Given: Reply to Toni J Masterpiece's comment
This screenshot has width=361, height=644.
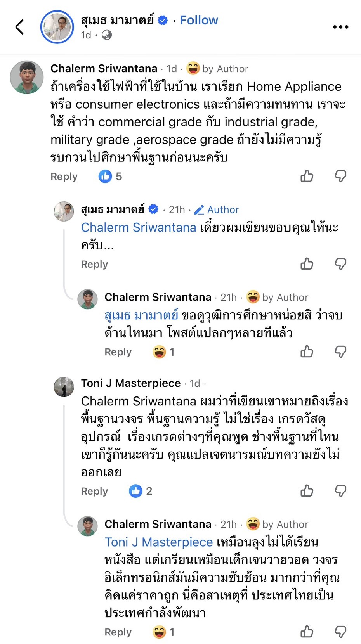Looking at the screenshot, I should coord(94,491).
